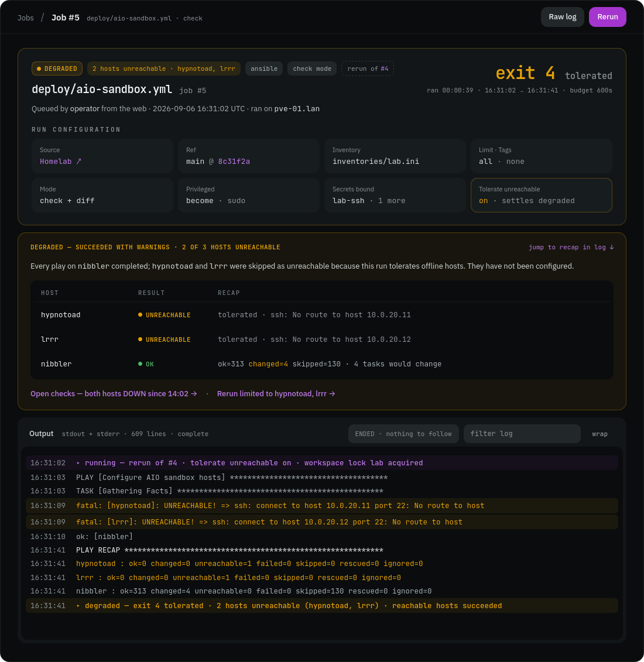Image resolution: width=644 pixels, height=662 pixels.
Task: Click the hypnotoad recap log line
Action: (x=322, y=564)
